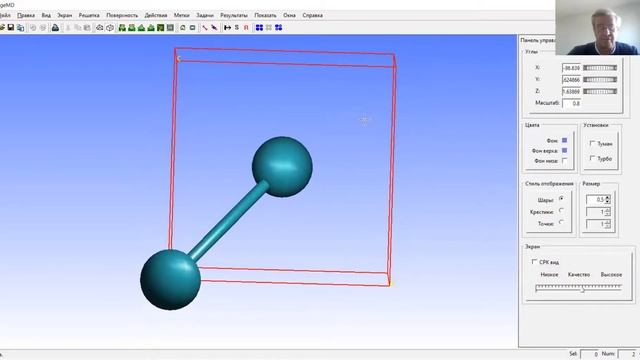Click the Redo toolbar icon
640x360 pixels.
[43, 27]
